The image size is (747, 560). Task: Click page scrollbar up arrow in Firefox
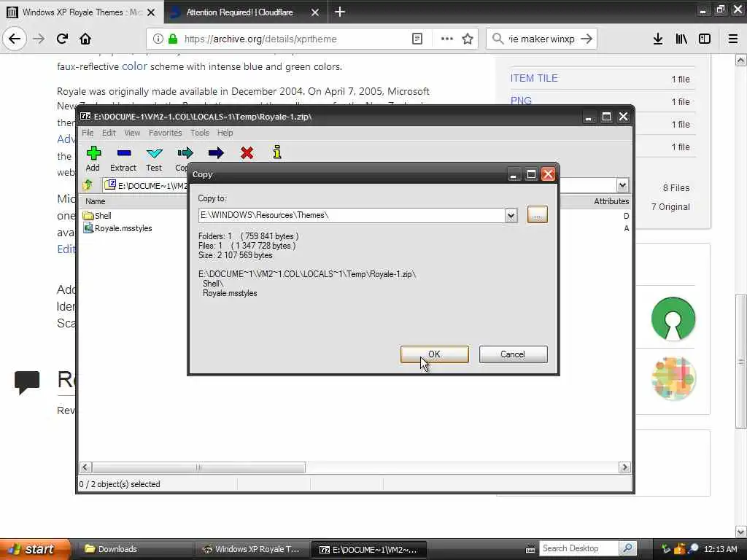coord(741,60)
